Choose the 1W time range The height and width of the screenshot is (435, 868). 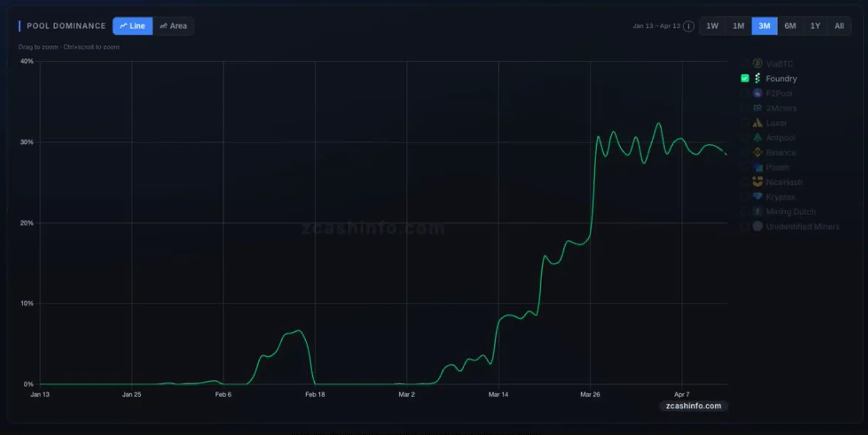click(712, 26)
